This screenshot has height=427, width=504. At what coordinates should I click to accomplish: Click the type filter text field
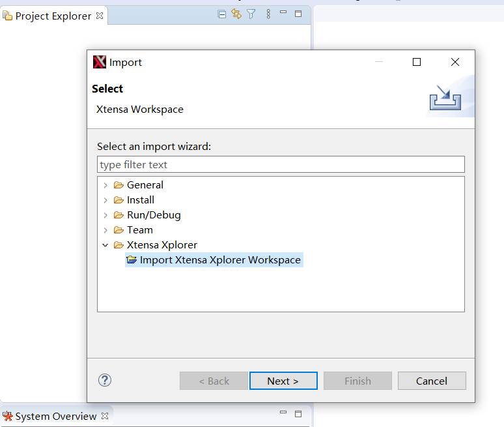click(281, 164)
